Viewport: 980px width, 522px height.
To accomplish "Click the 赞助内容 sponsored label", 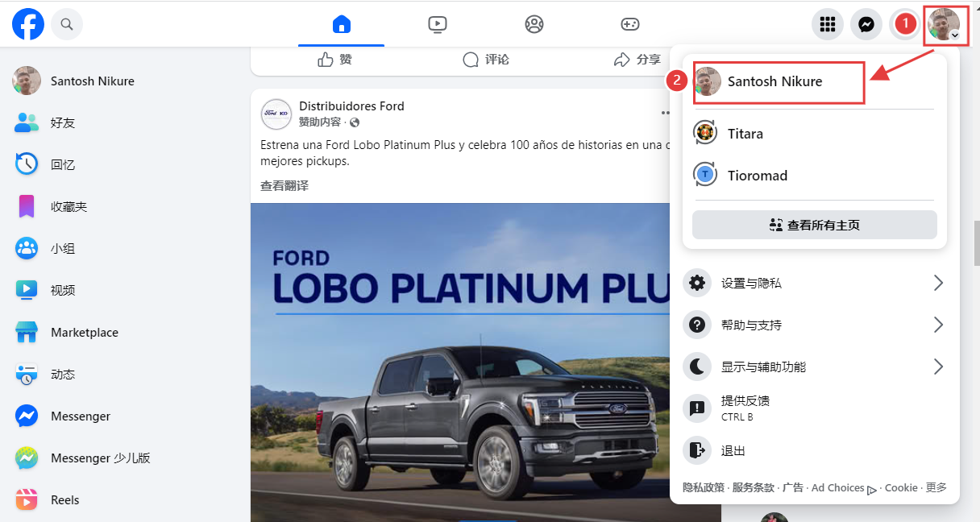I will tap(320, 122).
